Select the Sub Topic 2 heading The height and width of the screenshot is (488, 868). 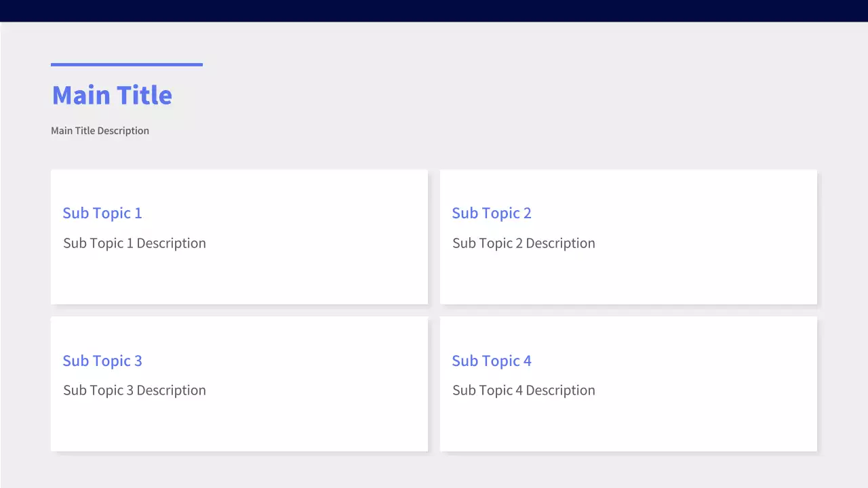tap(492, 213)
